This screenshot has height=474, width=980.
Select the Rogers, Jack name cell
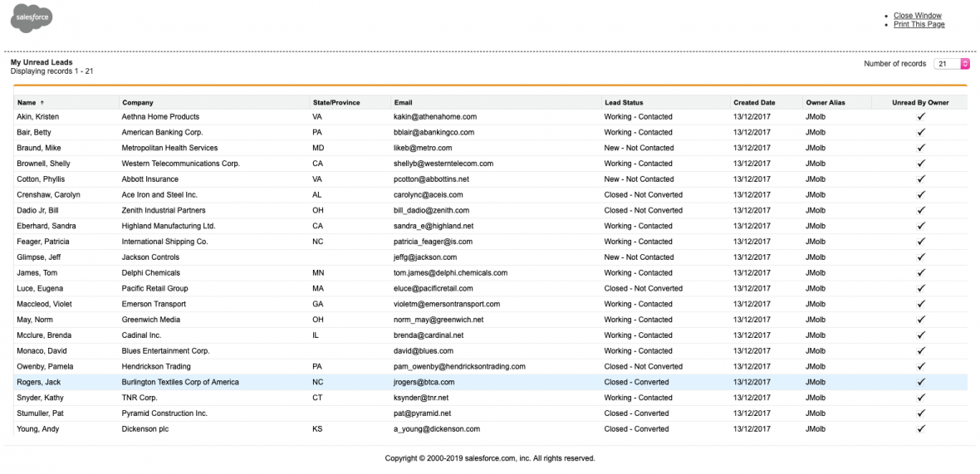[39, 382]
